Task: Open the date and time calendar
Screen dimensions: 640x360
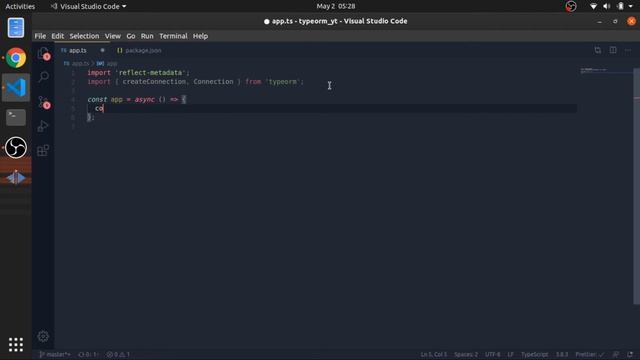Action: (336, 6)
